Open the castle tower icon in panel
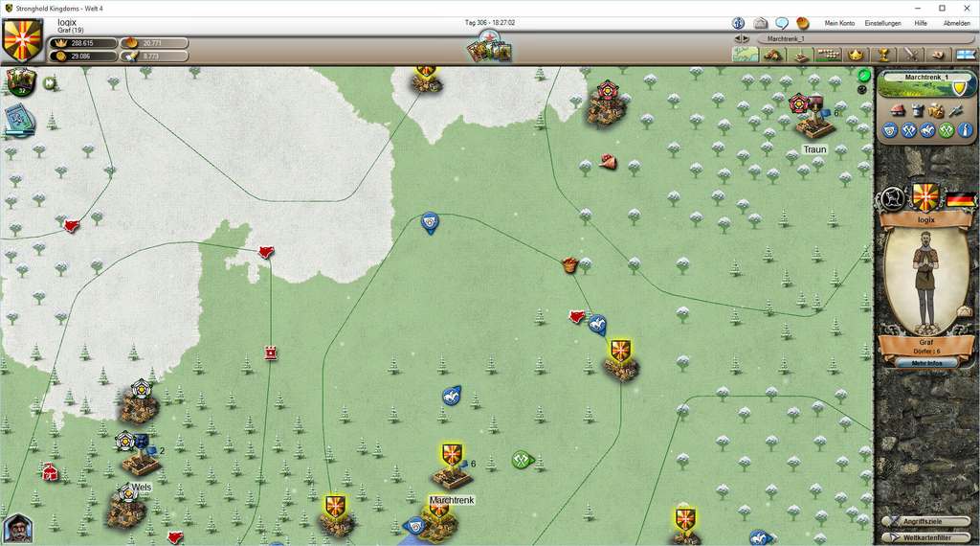 [917, 111]
